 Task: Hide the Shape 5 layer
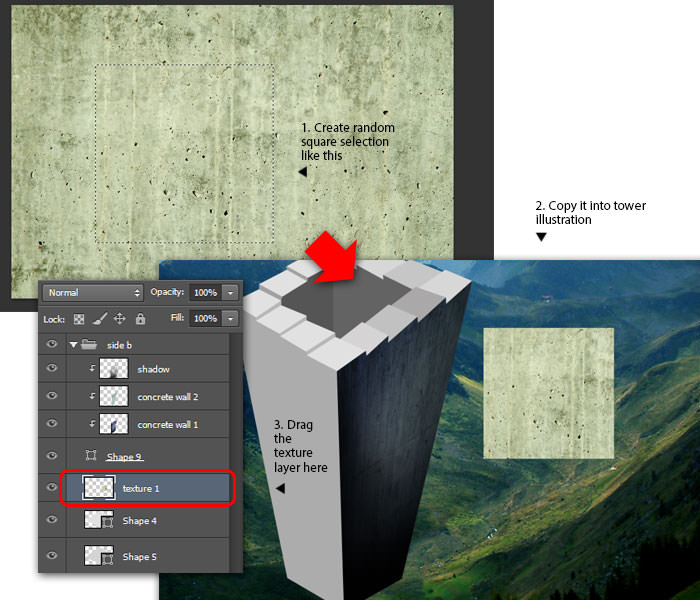coord(52,555)
